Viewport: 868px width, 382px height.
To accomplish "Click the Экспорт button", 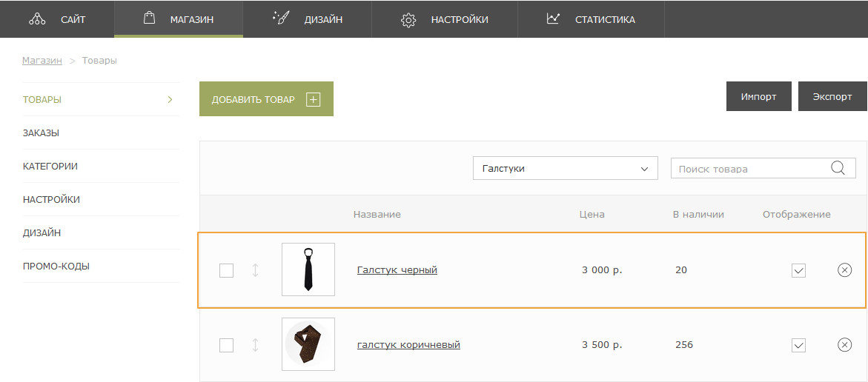I will coord(832,97).
